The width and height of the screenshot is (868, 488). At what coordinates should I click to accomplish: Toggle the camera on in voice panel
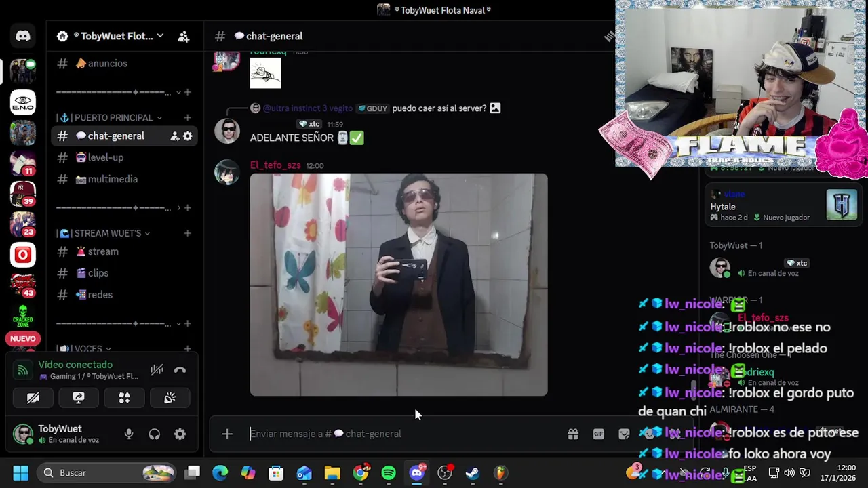pos(33,398)
